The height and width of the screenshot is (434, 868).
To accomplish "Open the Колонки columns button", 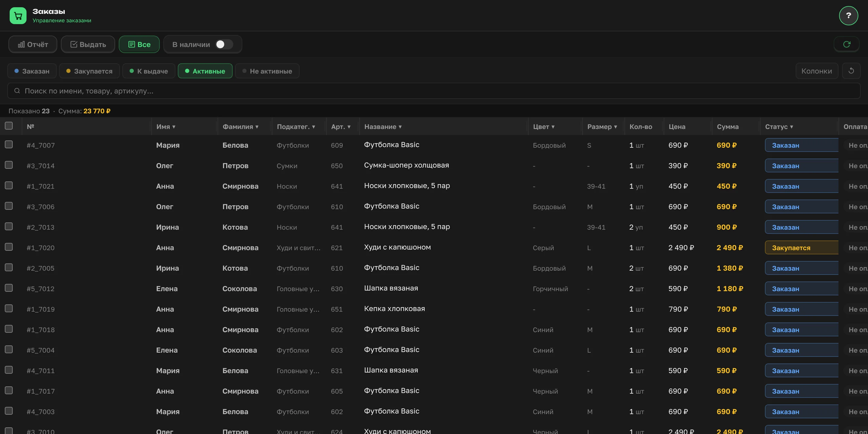I will pos(816,71).
